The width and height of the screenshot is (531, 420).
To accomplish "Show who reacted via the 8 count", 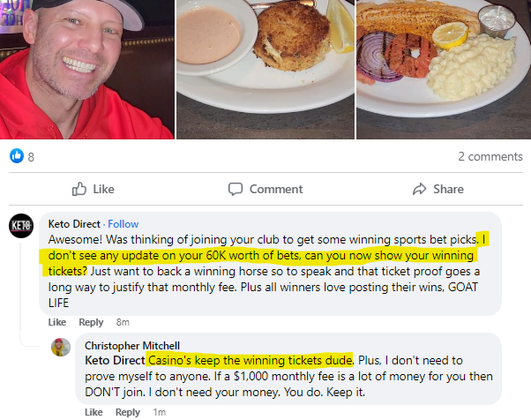I will [x=31, y=157].
